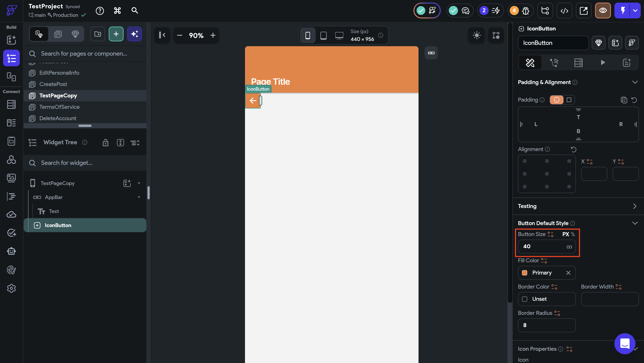This screenshot has width=644, height=363.
Task: Open the TermsOfService page
Action: click(x=59, y=107)
